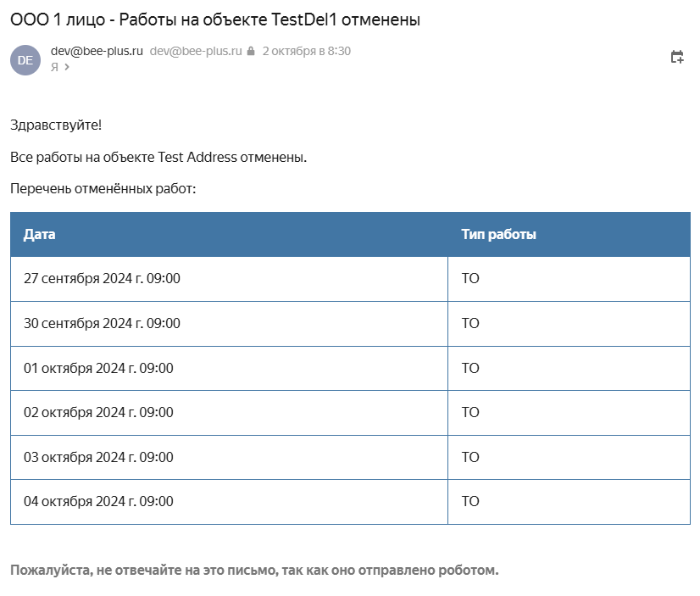This screenshot has width=700, height=596.
Task: Click the 02 октября 2024 date cell
Action: [98, 412]
